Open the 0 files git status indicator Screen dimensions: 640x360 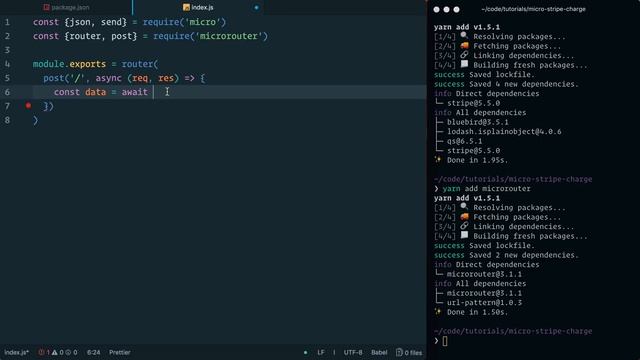pyautogui.click(x=409, y=352)
